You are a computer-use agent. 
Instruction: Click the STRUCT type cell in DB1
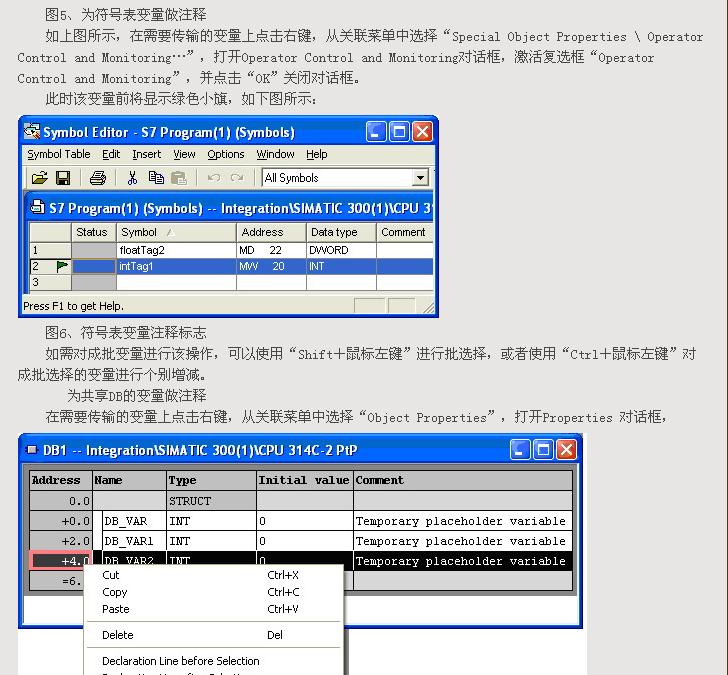pyautogui.click(x=212, y=501)
